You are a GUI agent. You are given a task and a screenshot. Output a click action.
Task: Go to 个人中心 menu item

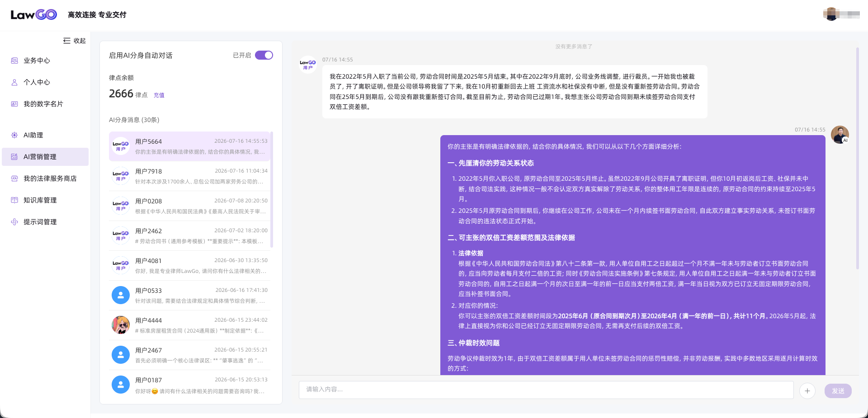point(45,82)
